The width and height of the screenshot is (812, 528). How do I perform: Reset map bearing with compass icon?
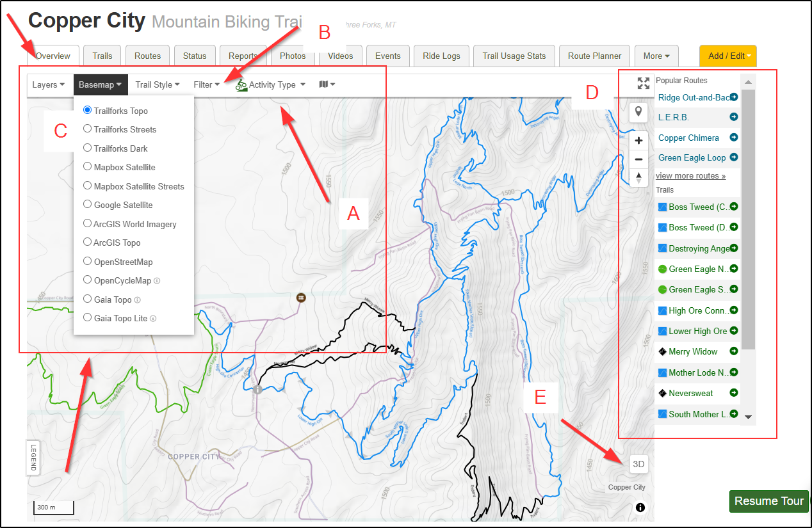pos(638,177)
